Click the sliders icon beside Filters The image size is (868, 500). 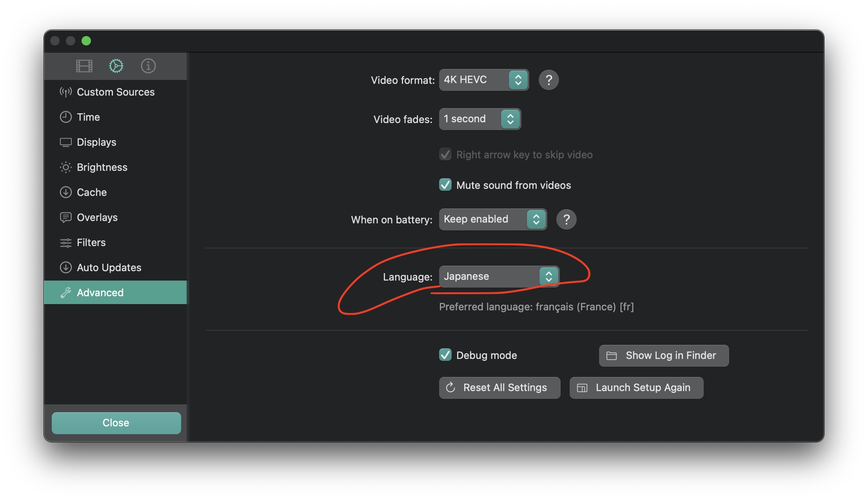pyautogui.click(x=65, y=243)
